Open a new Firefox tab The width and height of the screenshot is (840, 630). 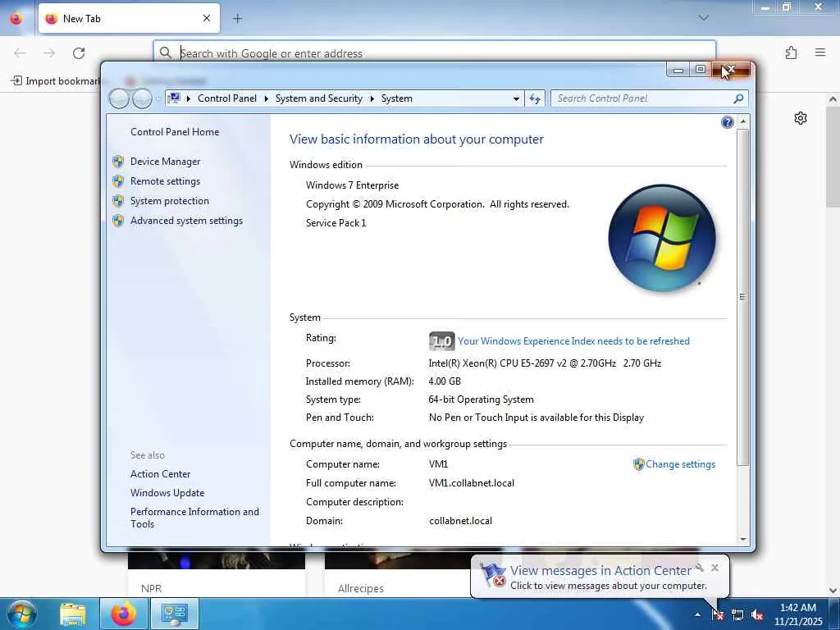tap(238, 19)
